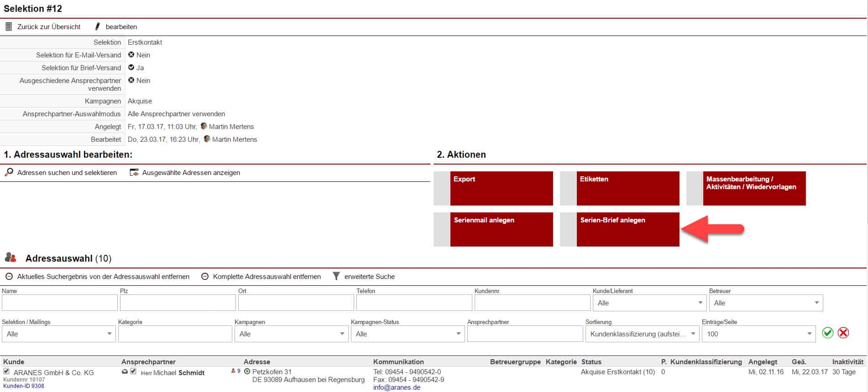Open the info@aranes.de email link

[397, 387]
